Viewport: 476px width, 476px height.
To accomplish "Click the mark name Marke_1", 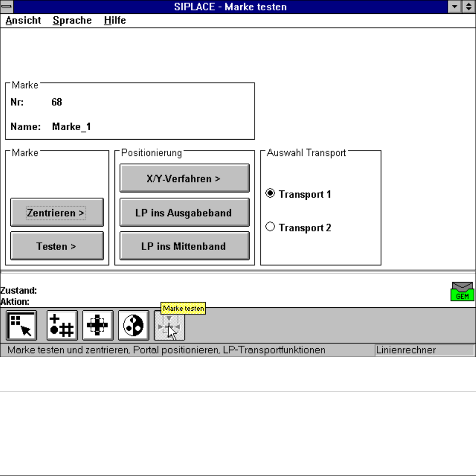I will click(x=72, y=127).
